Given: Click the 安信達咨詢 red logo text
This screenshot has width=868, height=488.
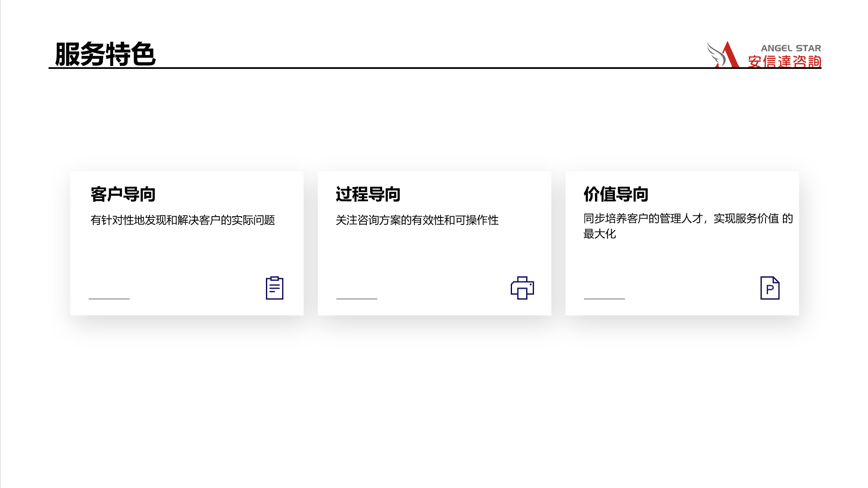Looking at the screenshot, I should (x=785, y=61).
